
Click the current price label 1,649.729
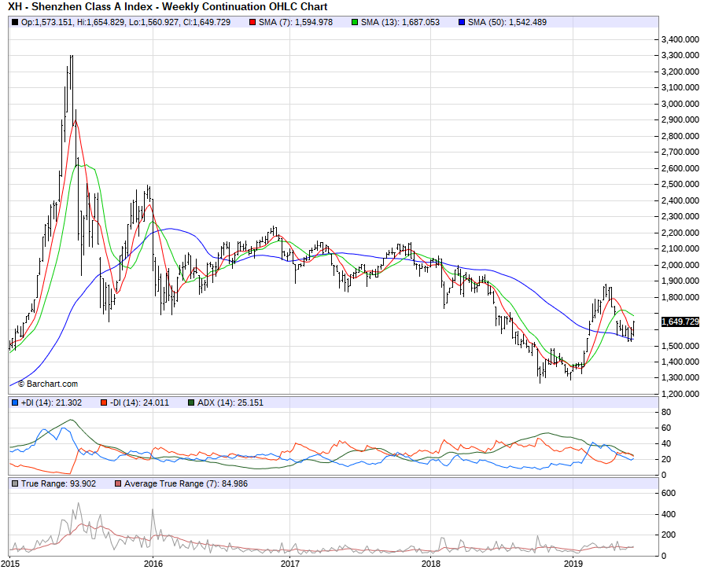681,322
